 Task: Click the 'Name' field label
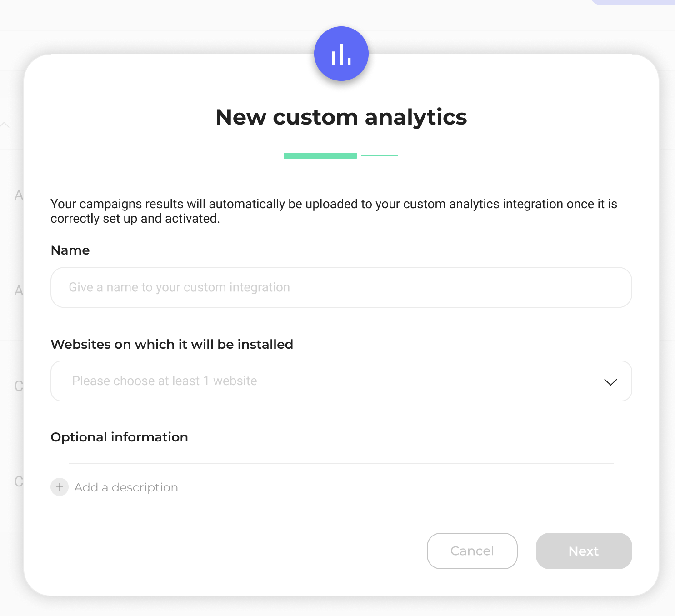coord(70,250)
